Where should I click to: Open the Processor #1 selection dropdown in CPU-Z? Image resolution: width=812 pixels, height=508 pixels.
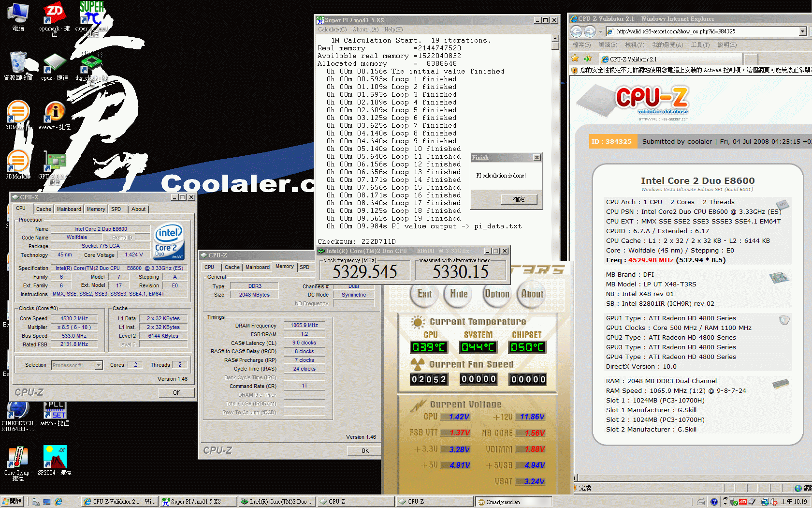click(x=99, y=365)
